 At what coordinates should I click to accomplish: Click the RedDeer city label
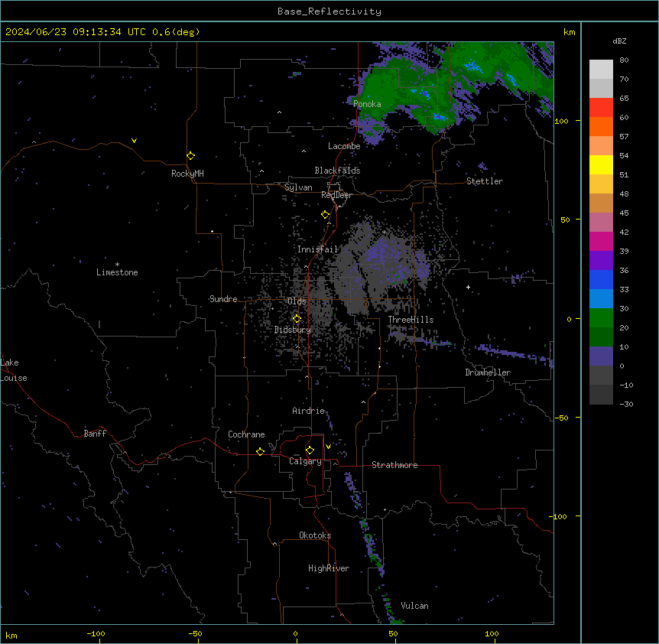pyautogui.click(x=336, y=195)
